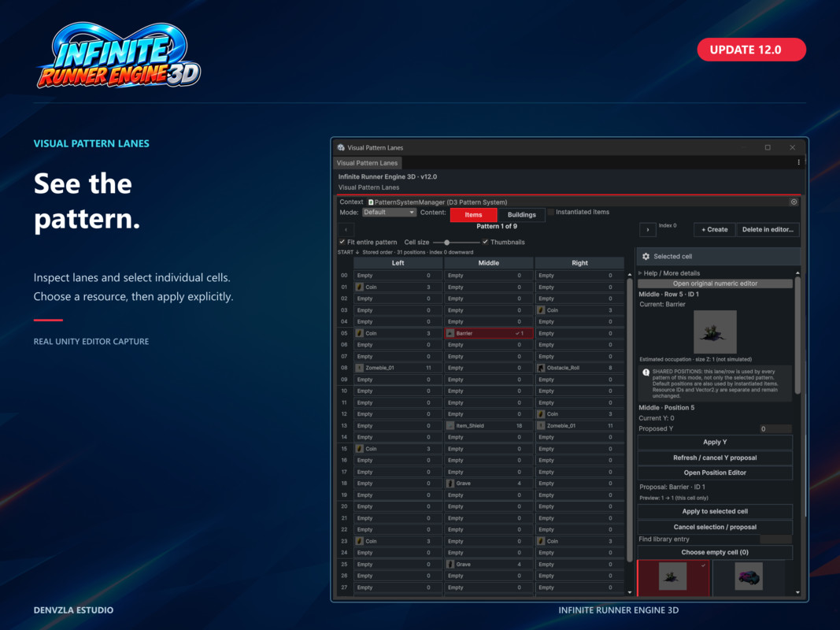Select the Barrier icon in row 05
The image size is (840, 630).
(450, 333)
